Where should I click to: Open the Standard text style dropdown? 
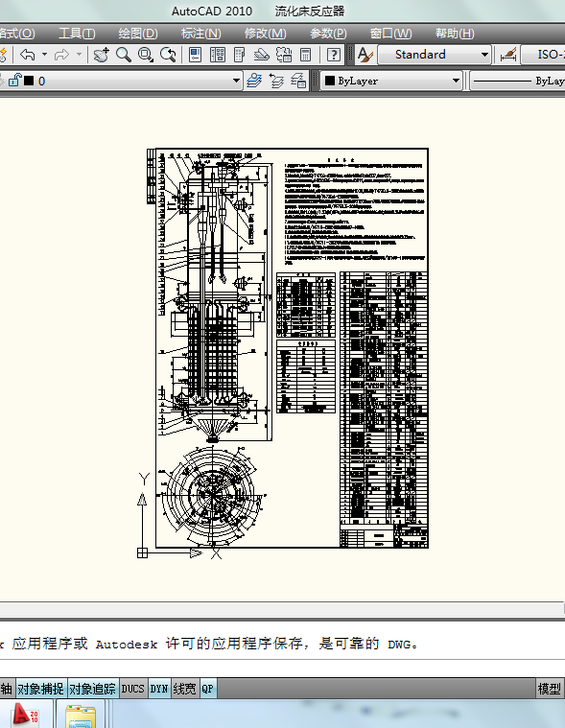435,55
